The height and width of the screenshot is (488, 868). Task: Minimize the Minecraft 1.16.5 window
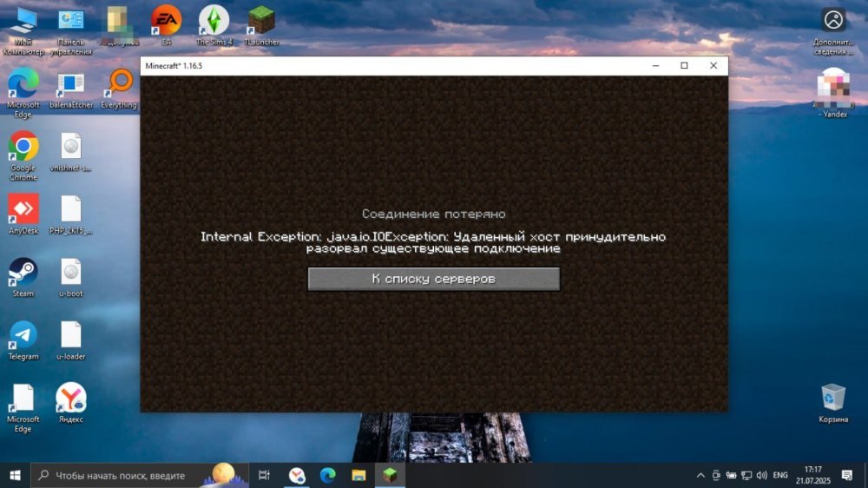[x=655, y=65]
